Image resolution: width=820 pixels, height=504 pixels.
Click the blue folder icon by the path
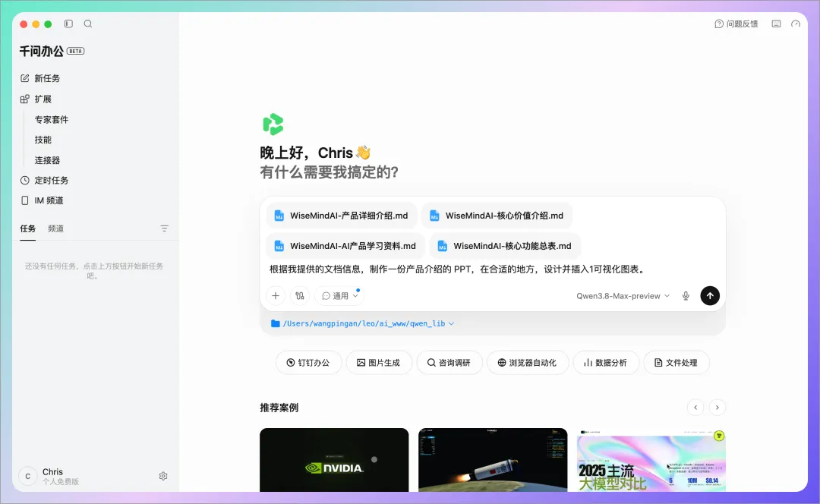[275, 323]
